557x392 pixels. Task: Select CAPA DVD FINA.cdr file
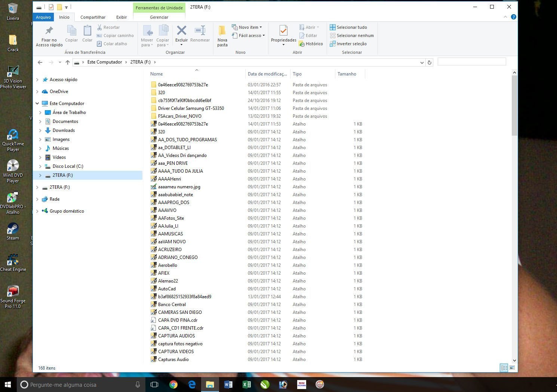[178, 320]
